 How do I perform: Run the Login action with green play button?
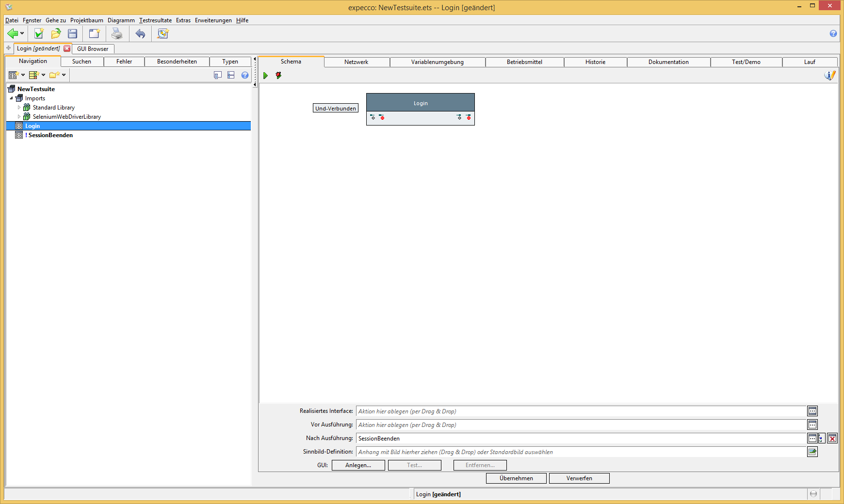click(265, 76)
